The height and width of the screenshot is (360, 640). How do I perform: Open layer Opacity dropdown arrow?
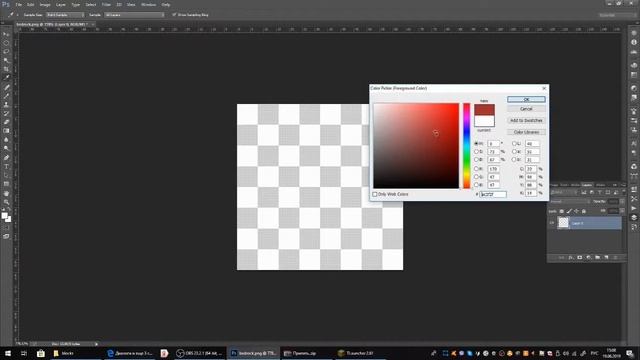[x=622, y=202]
